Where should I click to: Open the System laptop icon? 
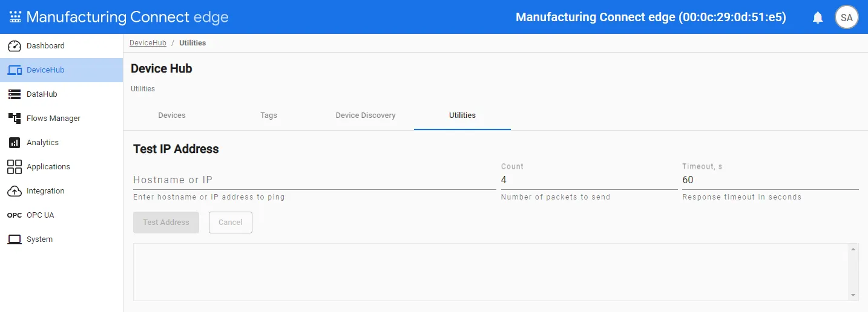pyautogui.click(x=15, y=239)
